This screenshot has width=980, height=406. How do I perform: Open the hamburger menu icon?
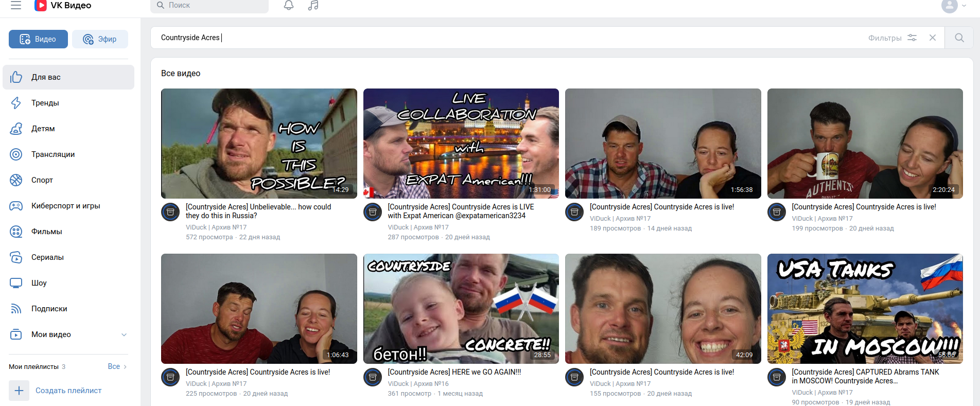[16, 5]
